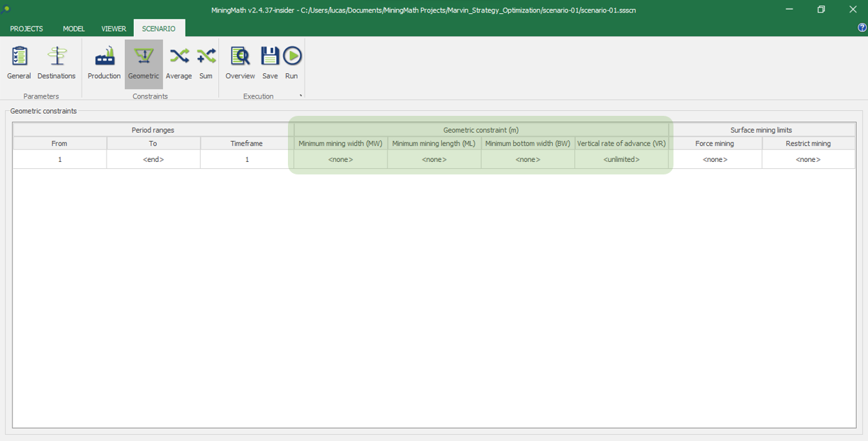This screenshot has width=868, height=441.
Task: Open the General parameters icon
Action: point(19,63)
